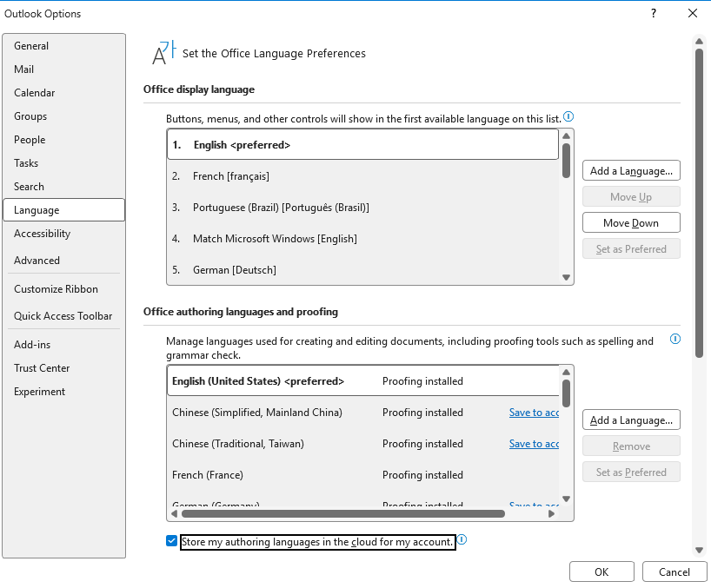The width and height of the screenshot is (711, 588).
Task: Open Accessibility options
Action: click(x=64, y=234)
